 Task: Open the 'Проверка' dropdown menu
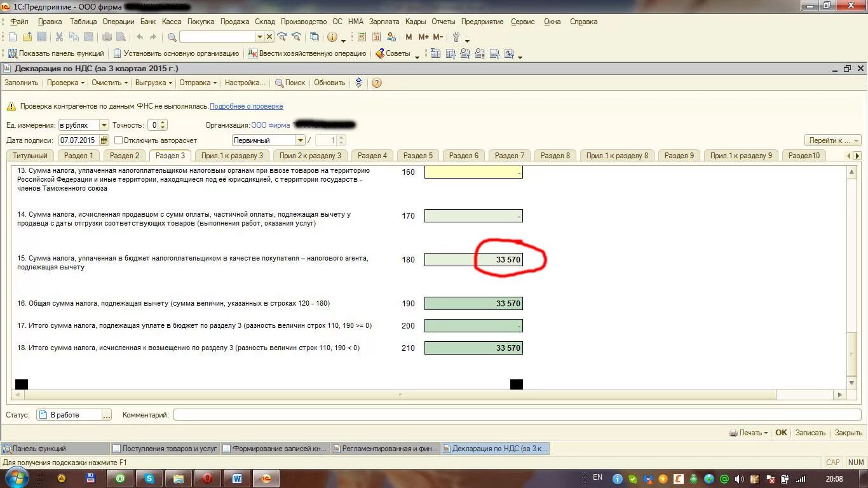click(x=65, y=83)
